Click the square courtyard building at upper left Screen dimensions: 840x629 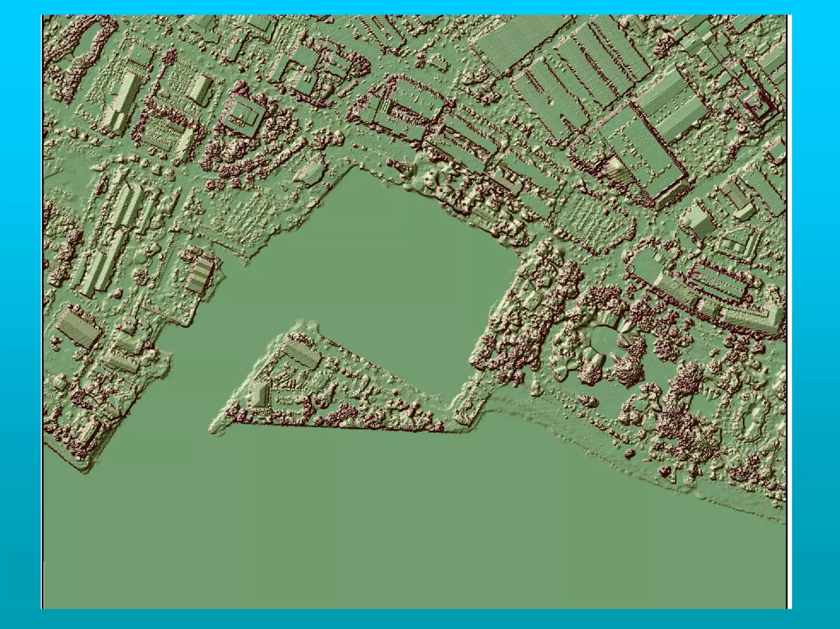click(244, 115)
